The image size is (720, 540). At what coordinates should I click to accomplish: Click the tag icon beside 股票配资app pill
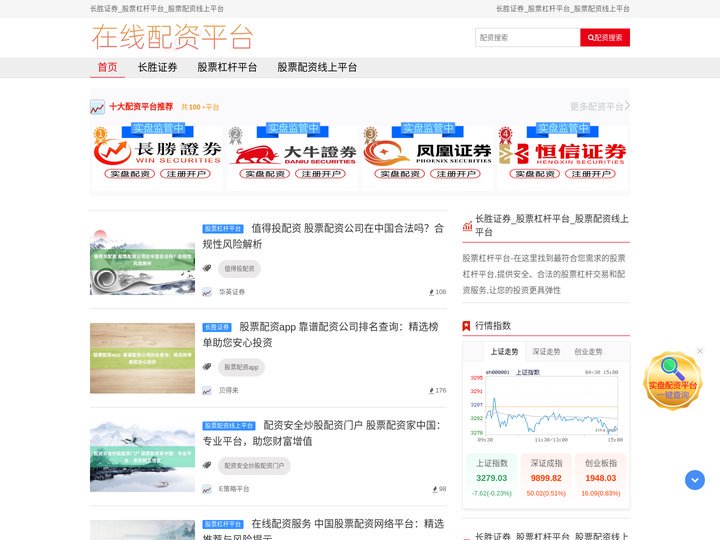tap(207, 366)
